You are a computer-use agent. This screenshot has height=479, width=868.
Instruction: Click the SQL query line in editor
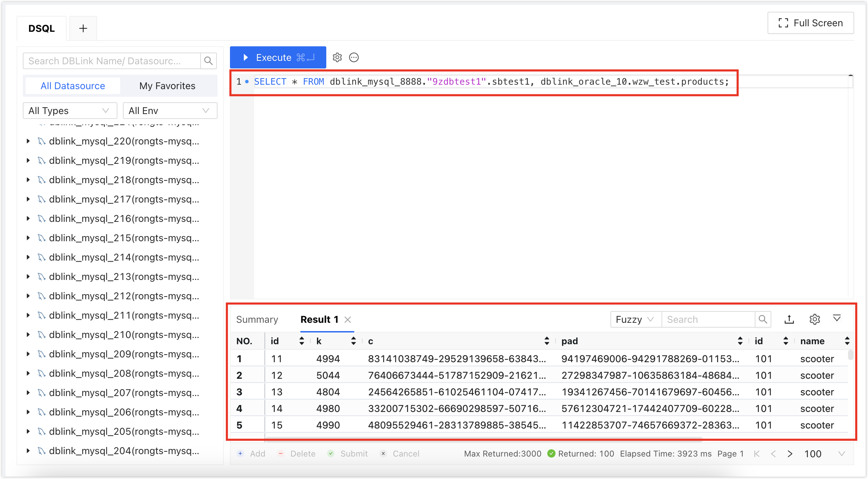[x=491, y=82]
